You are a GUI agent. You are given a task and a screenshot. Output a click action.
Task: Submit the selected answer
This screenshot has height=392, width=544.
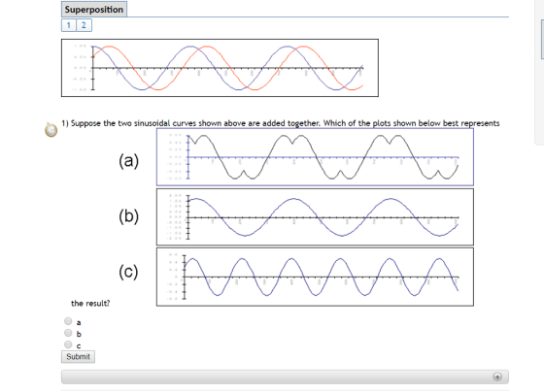(x=78, y=357)
